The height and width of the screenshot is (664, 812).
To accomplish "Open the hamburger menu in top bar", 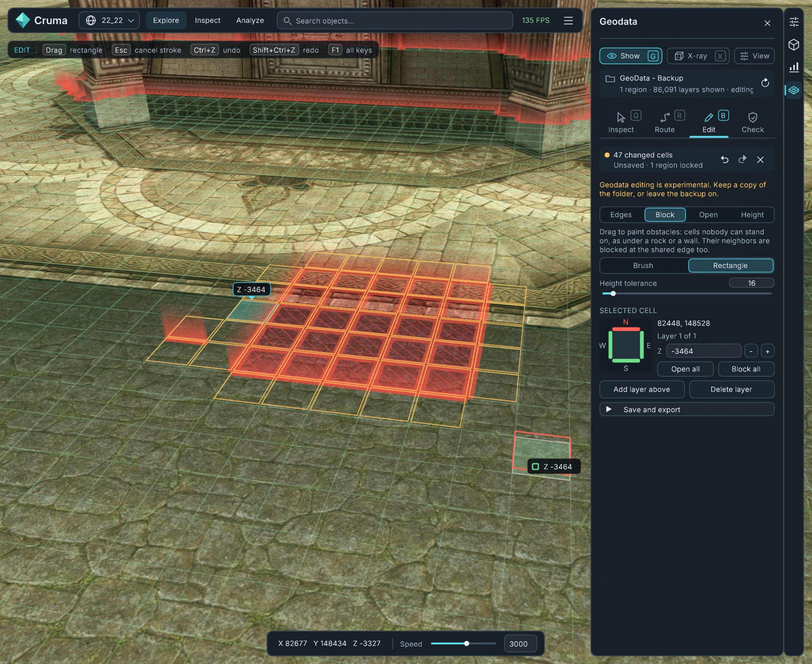I will 568,20.
